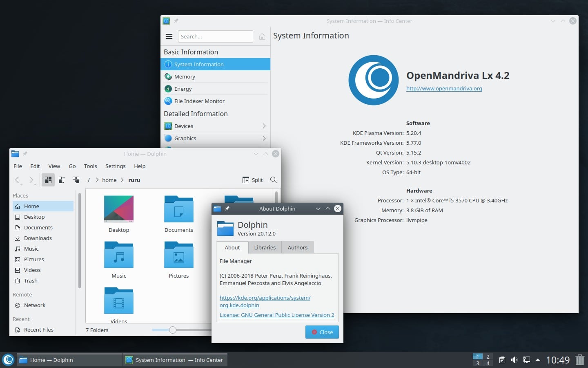The image size is (588, 368).
Task: Switch Dolphin to tree view mode
Action: (76, 180)
